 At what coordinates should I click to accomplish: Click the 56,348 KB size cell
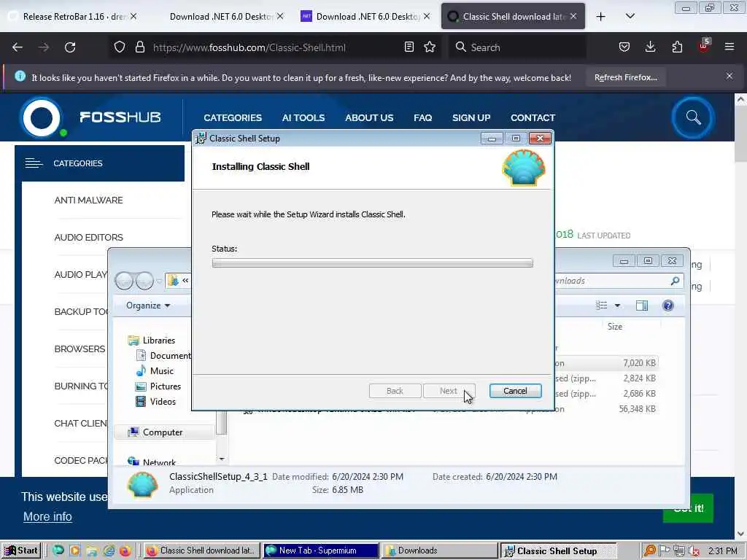click(x=637, y=408)
